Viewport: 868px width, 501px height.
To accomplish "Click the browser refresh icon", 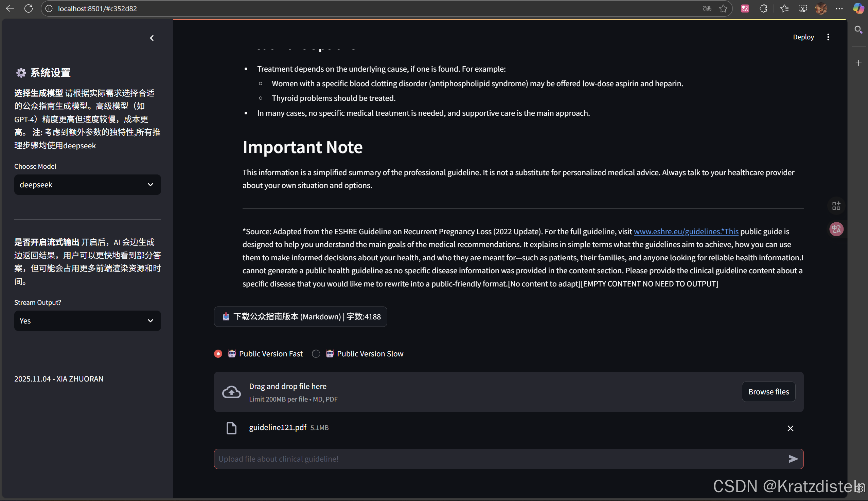I will 29,8.
